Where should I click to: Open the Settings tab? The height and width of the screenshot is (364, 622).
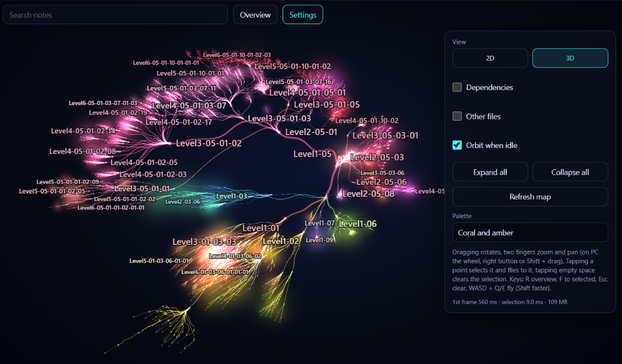[302, 14]
